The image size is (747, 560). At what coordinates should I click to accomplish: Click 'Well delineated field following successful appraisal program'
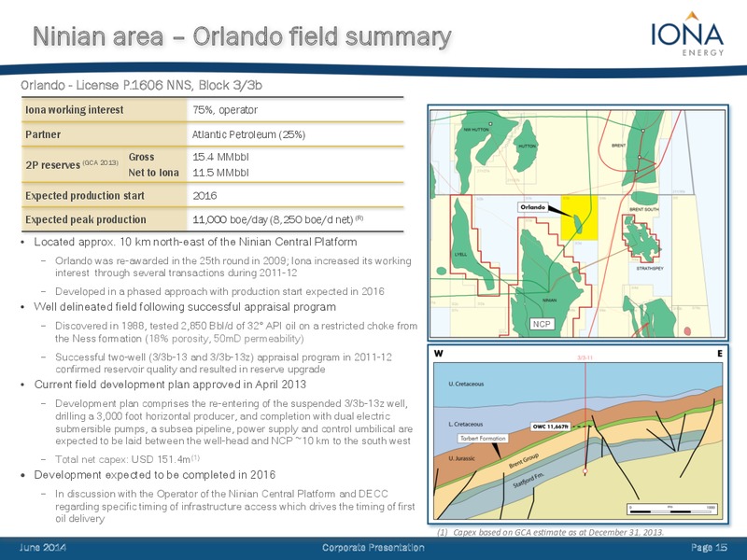tap(185, 307)
